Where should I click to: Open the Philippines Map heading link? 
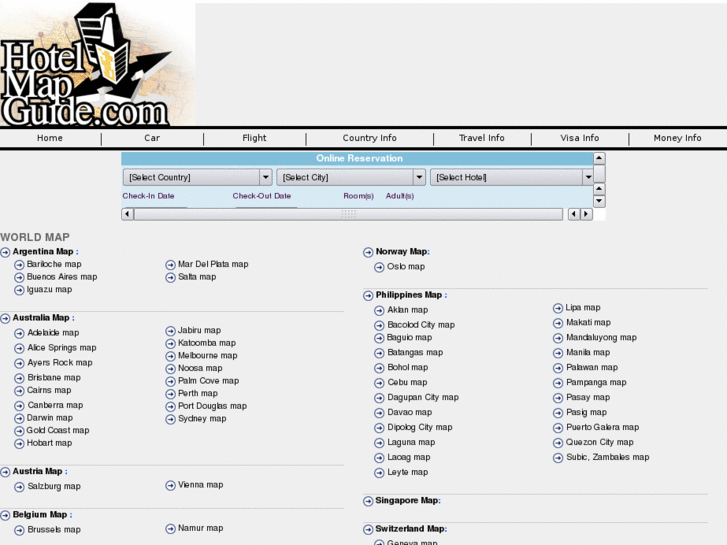(x=408, y=295)
